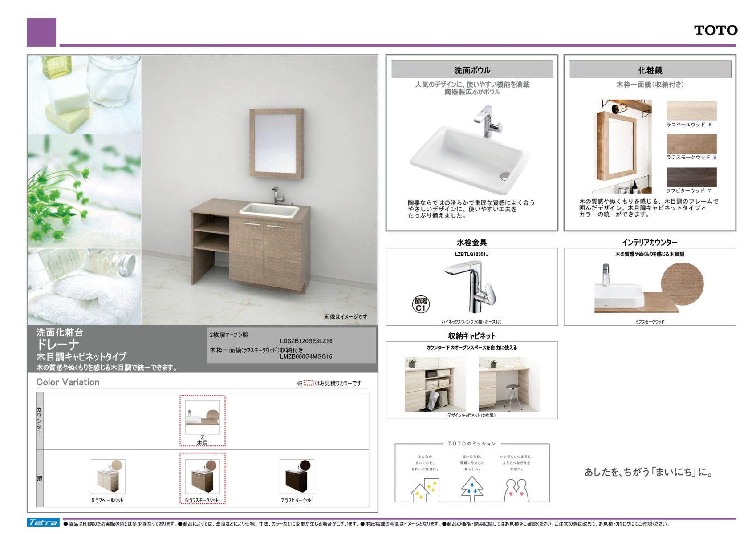Image resolution: width=756 pixels, height=534 pixels.
Task: Select the ラフペールウッド 5 wood swatch
Action: [691, 111]
